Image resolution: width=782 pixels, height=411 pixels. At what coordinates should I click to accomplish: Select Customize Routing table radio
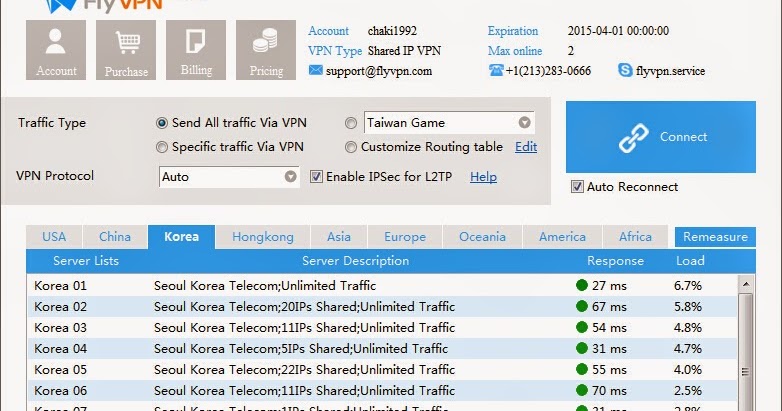click(351, 147)
